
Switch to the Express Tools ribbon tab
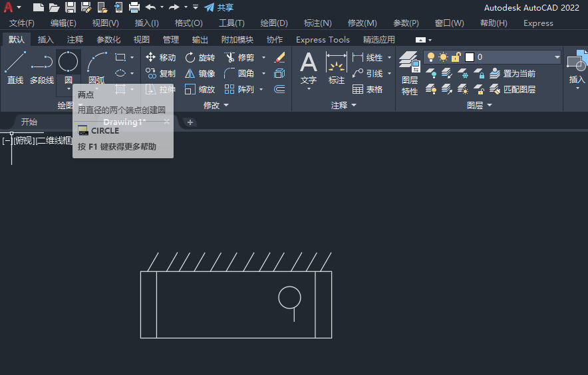click(x=323, y=39)
